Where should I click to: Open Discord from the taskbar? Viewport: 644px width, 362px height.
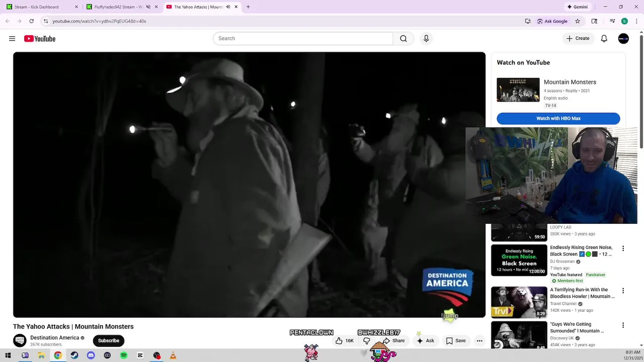tap(91, 355)
